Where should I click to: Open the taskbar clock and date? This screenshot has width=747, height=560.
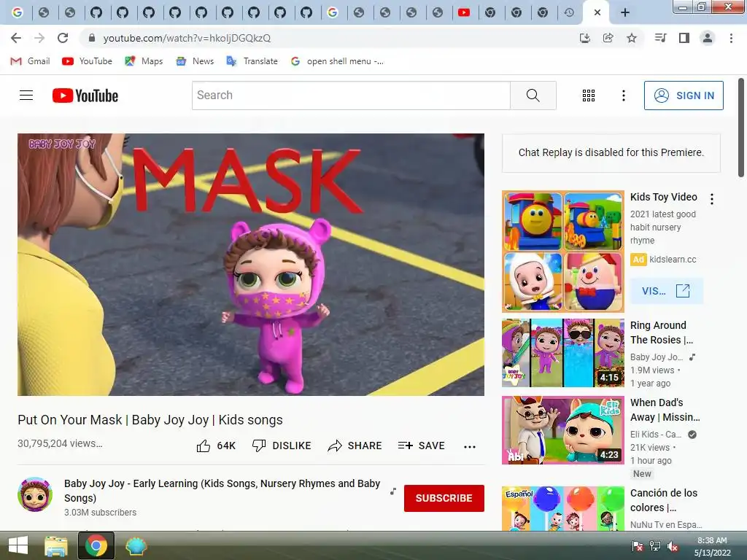coord(712,547)
